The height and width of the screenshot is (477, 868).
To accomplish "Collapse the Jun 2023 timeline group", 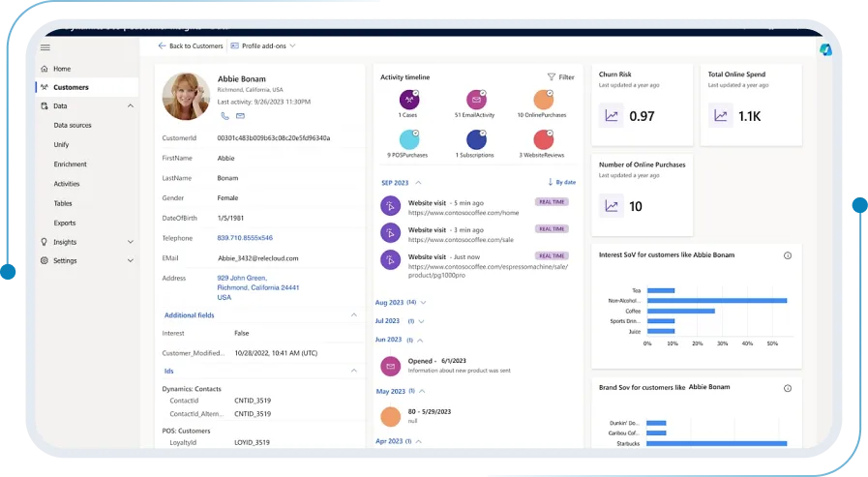I will (x=420, y=341).
